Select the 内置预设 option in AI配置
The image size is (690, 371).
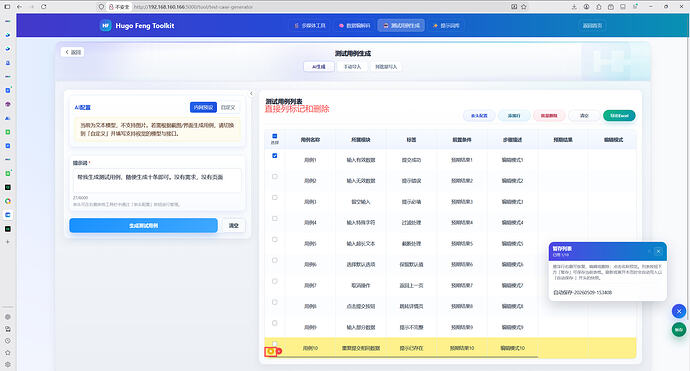[203, 107]
